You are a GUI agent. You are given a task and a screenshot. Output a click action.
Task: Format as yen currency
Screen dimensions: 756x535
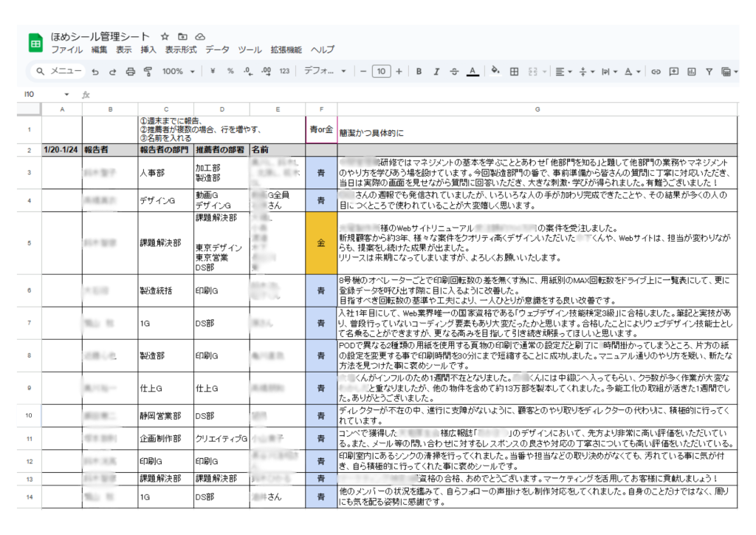[x=213, y=71]
